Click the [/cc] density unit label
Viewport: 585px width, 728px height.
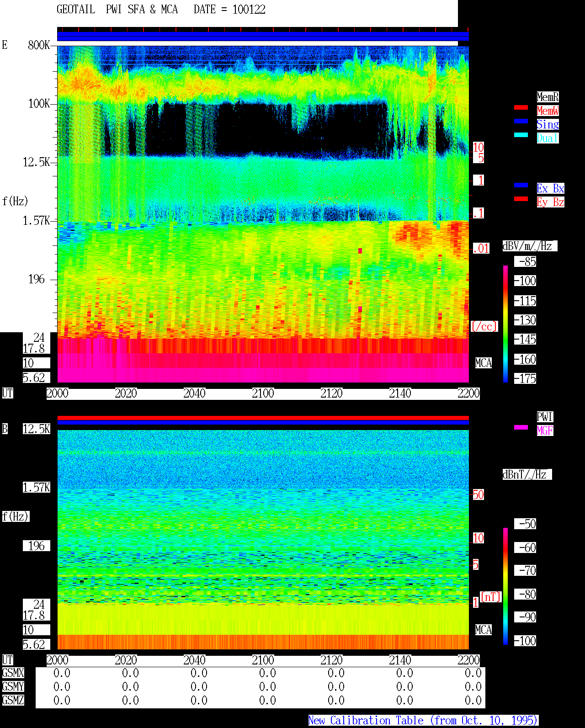pyautogui.click(x=484, y=327)
